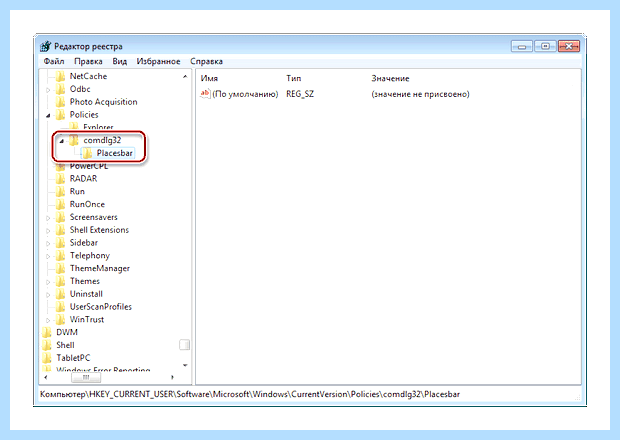The image size is (620, 440).
Task: Click the TabletPC folder icon
Action: click(x=47, y=358)
